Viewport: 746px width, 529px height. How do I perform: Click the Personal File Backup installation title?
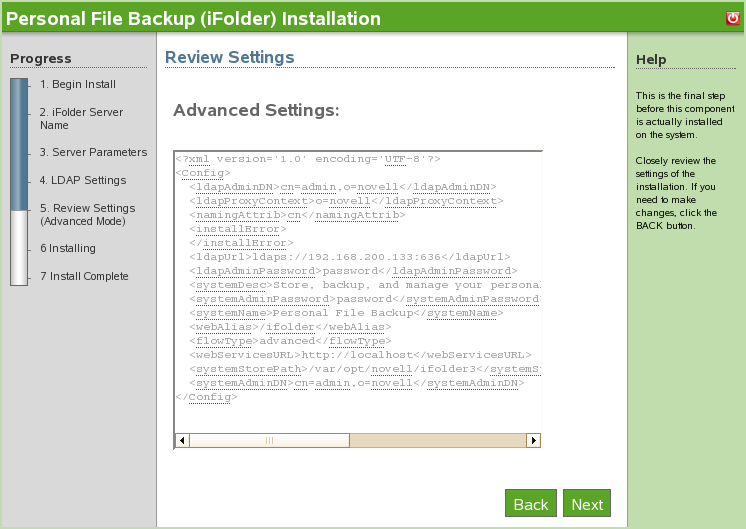coord(194,18)
